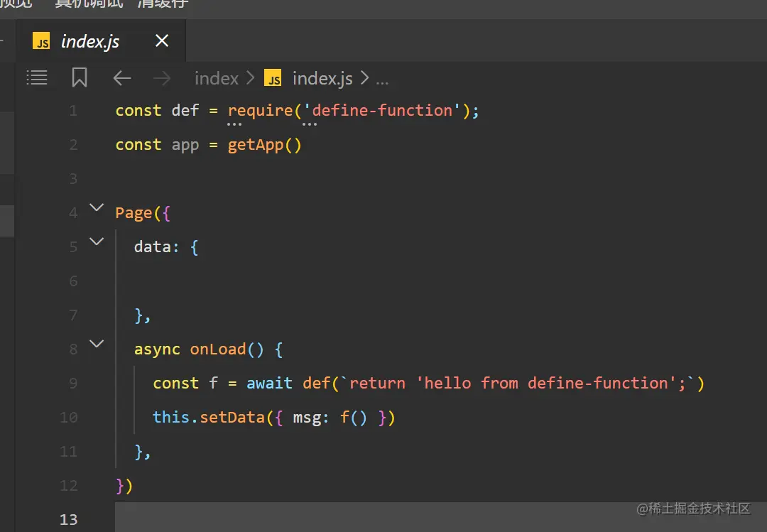
Task: Click 'onLoad' method name on line 8
Action: tap(218, 349)
